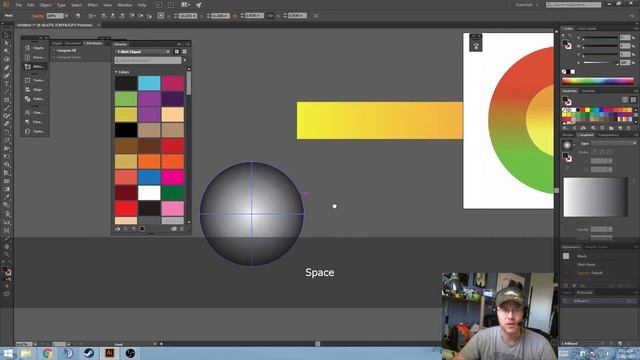Select the Pen tool

click(6, 68)
